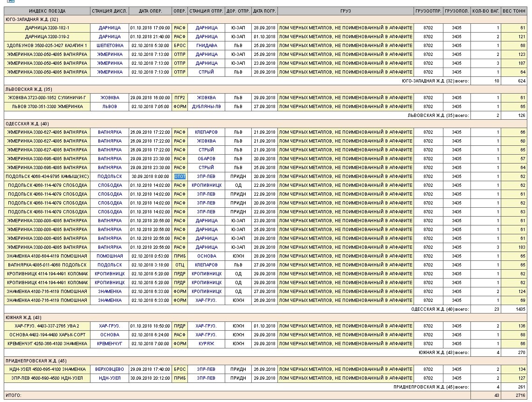Open the ПОМОШНАЯ station link

pyautogui.click(x=110, y=256)
